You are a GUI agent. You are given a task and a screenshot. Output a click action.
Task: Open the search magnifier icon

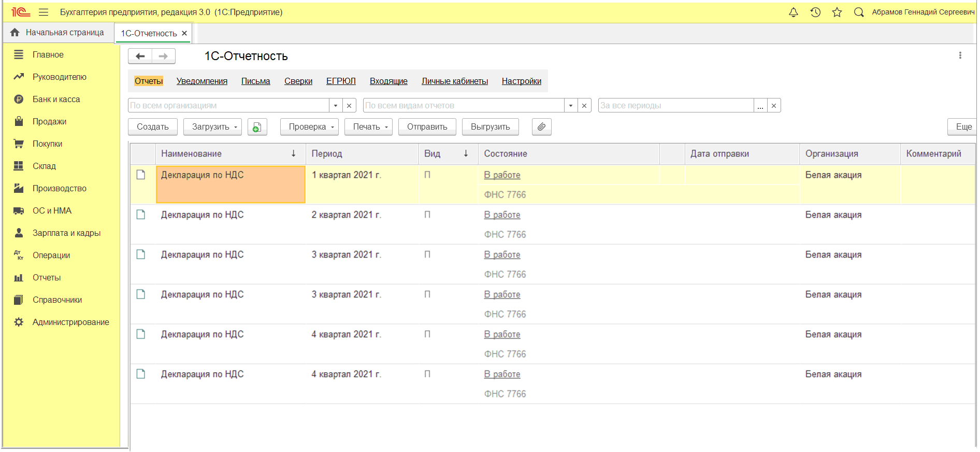859,12
